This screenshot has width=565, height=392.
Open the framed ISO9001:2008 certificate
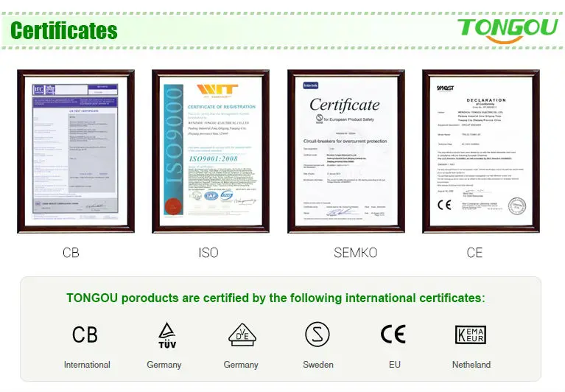211,151
